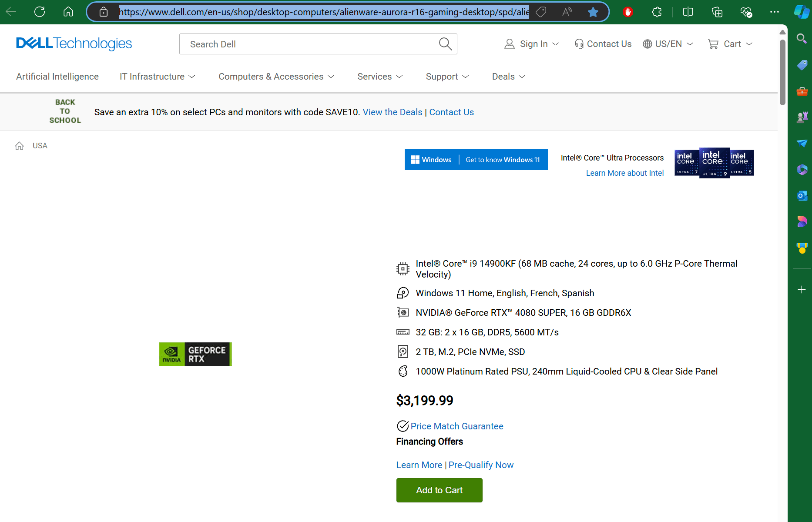Open Collections icon in toolbar

click(717, 12)
